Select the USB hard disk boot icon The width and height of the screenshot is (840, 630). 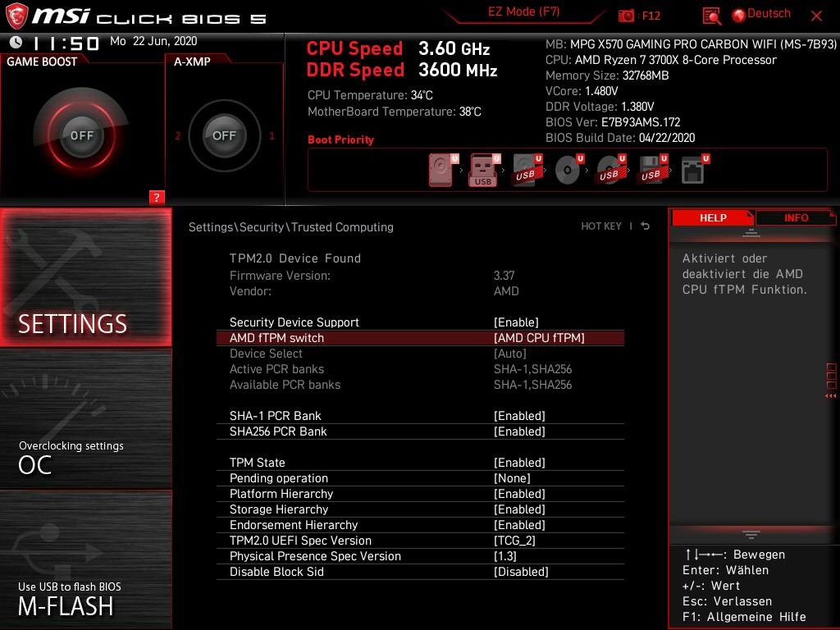(x=527, y=171)
